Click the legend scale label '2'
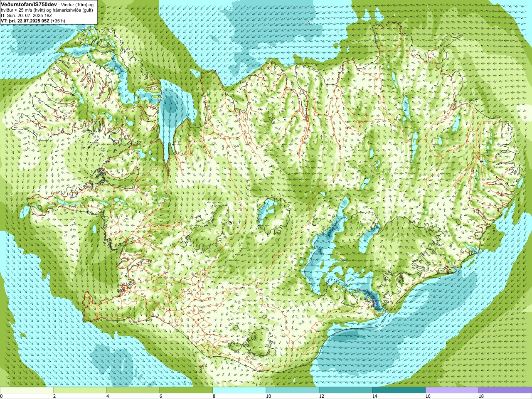The height and width of the screenshot is (399, 532). tap(54, 397)
